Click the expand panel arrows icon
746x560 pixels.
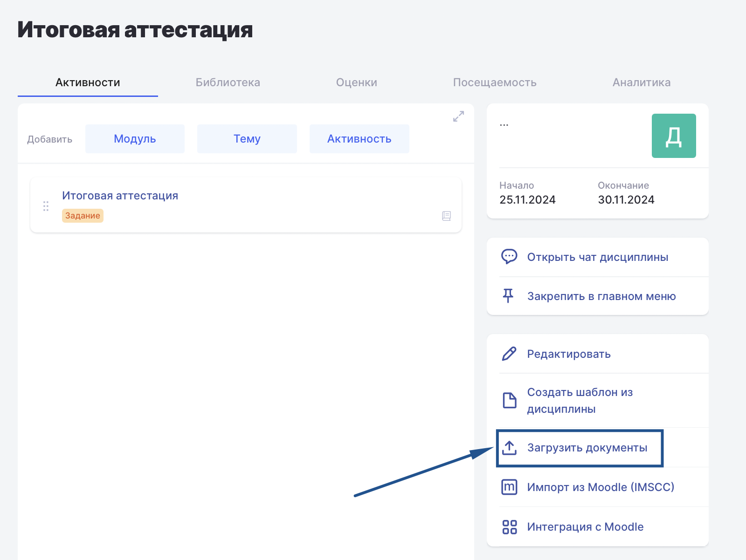[x=458, y=116]
